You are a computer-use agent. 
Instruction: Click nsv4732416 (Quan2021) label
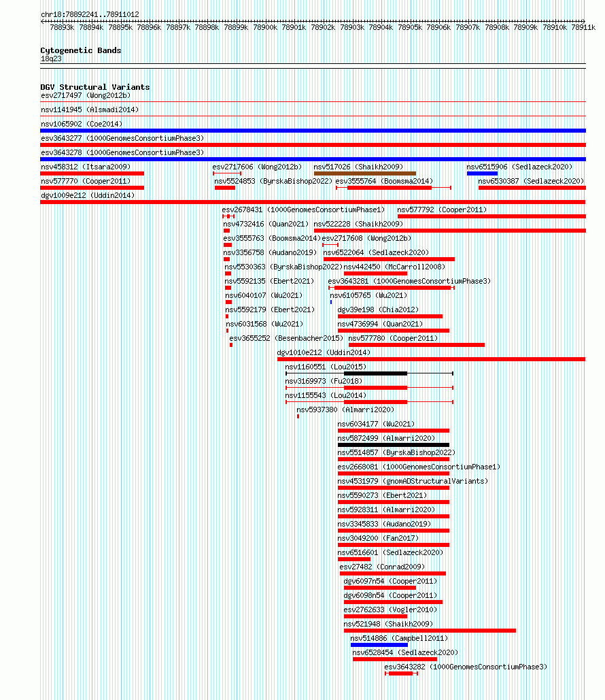[x=266, y=224]
